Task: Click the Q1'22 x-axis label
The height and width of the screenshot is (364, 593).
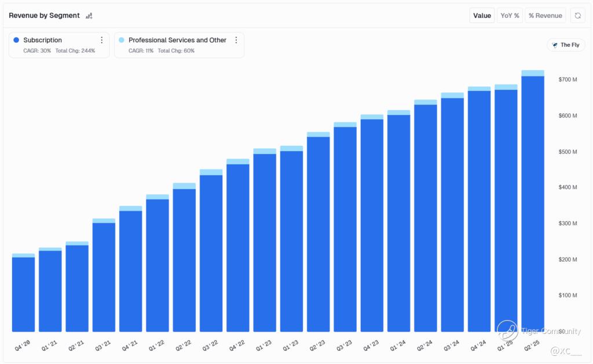Action: (x=156, y=345)
